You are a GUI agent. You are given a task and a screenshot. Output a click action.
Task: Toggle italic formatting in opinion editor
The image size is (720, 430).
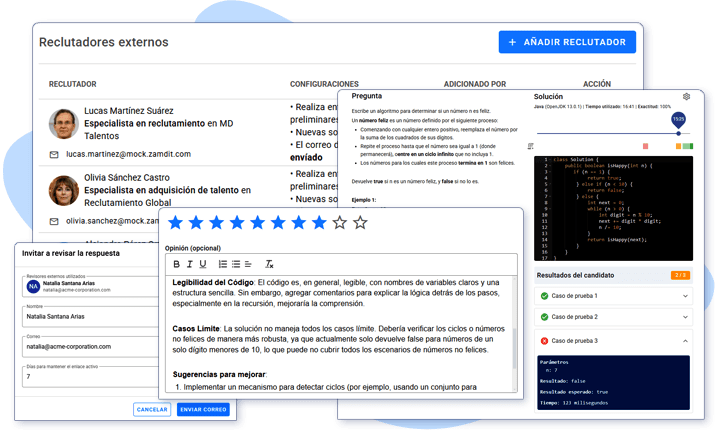click(189, 264)
